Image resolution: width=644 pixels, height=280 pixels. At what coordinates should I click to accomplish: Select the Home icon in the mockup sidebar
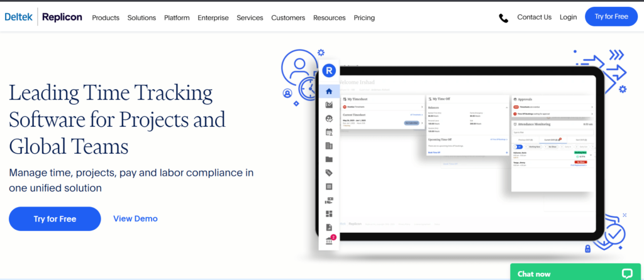click(329, 91)
